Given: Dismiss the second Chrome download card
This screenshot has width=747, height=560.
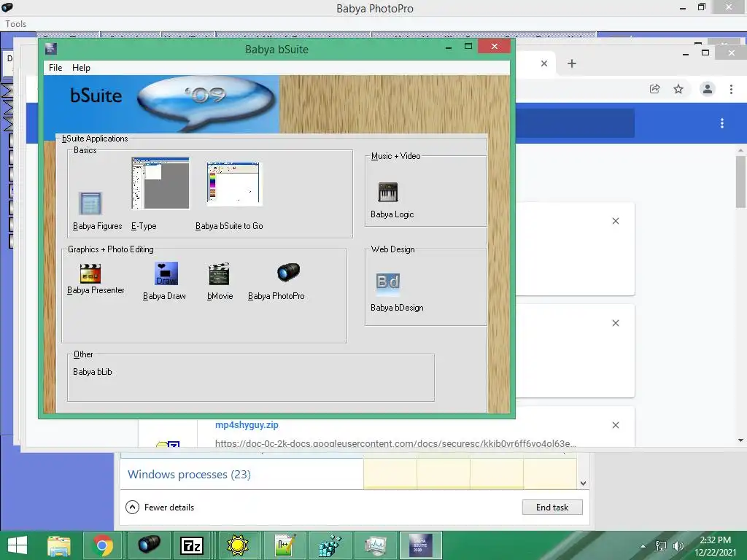Looking at the screenshot, I should (616, 323).
